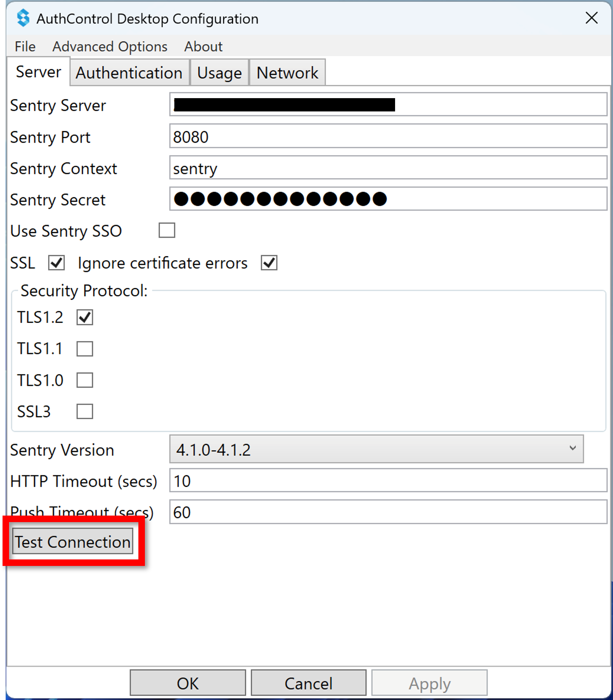Viewport: 613px width, 700px height.
Task: Toggle the TLS1.2 protocol checkbox
Action: point(85,317)
